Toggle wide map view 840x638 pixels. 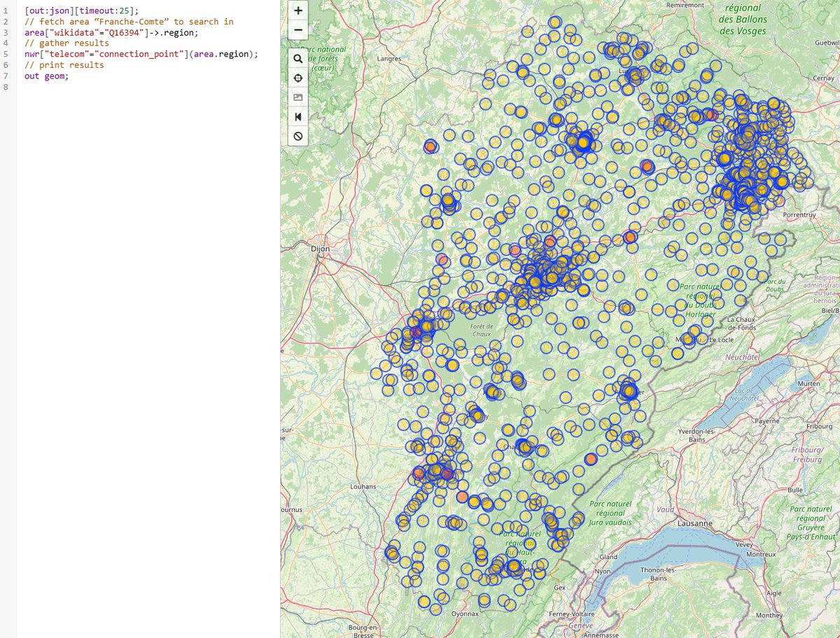coord(298,117)
